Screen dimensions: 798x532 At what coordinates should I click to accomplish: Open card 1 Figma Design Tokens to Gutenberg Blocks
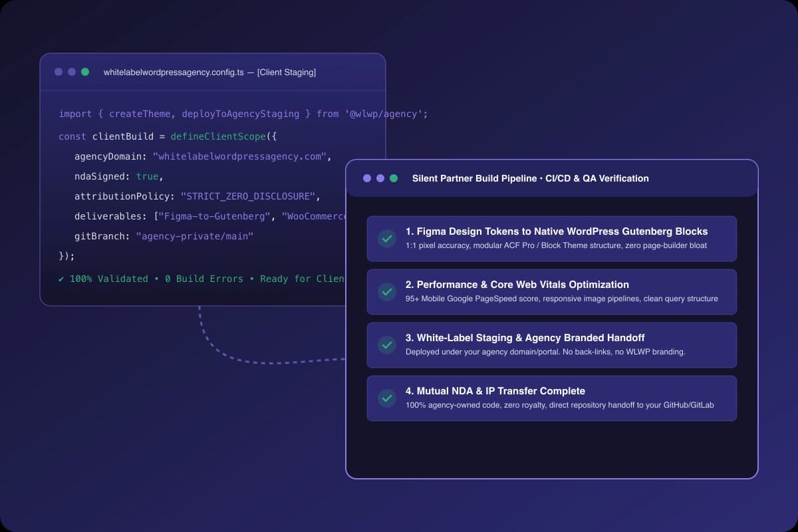[552, 238]
